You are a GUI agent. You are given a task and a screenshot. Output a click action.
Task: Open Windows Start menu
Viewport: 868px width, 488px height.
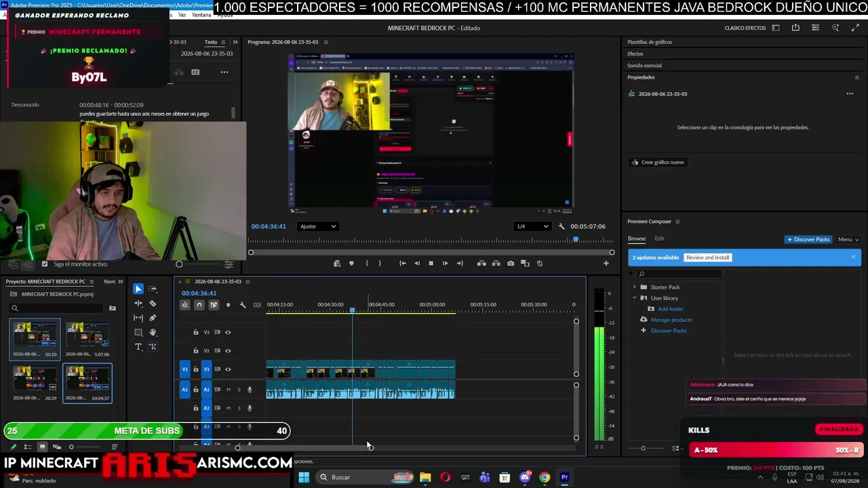pyautogui.click(x=304, y=477)
